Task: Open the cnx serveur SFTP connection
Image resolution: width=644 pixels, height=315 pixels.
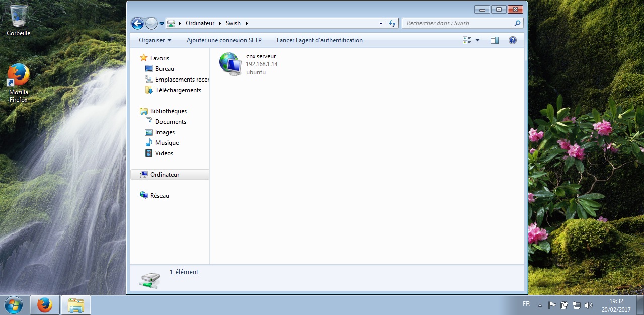Action: tap(230, 64)
